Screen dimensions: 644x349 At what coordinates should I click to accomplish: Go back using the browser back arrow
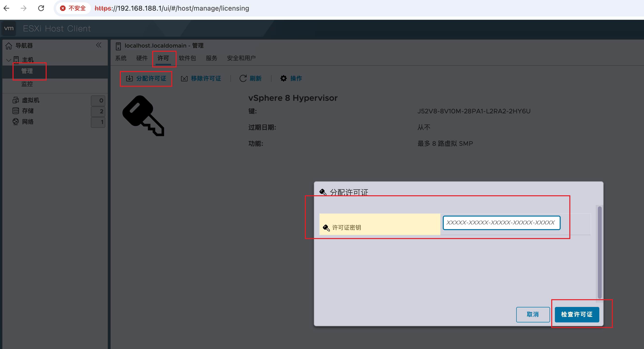point(7,8)
